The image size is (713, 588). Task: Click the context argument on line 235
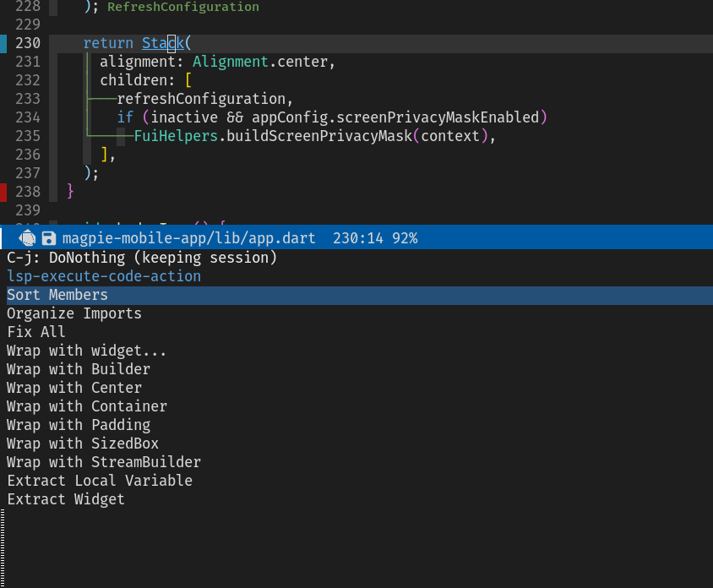click(x=450, y=136)
